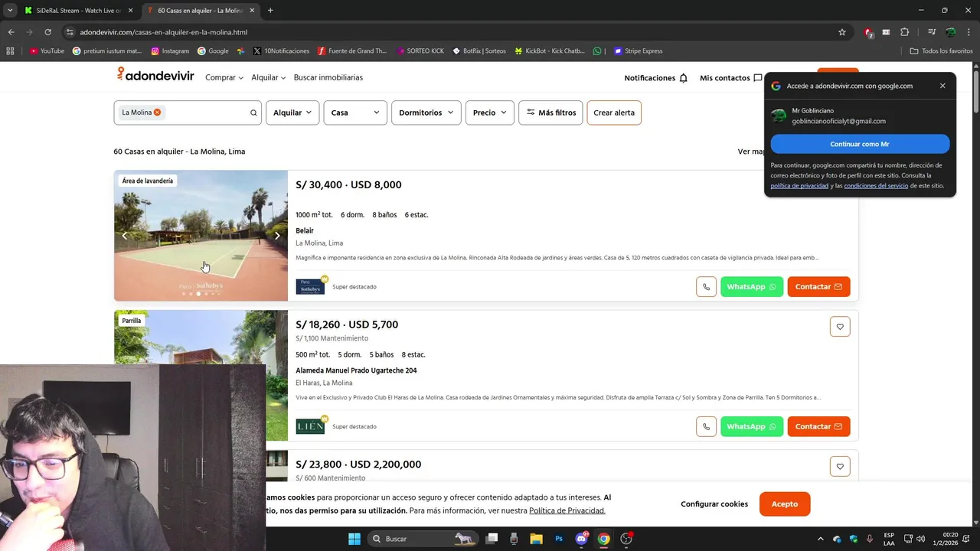Click the La Molina search input field

point(188,112)
